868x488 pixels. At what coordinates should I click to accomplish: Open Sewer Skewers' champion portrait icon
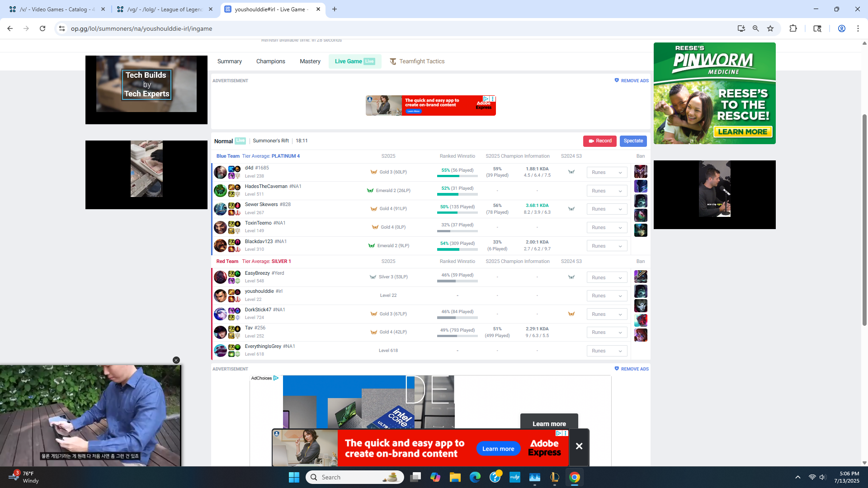click(x=220, y=209)
